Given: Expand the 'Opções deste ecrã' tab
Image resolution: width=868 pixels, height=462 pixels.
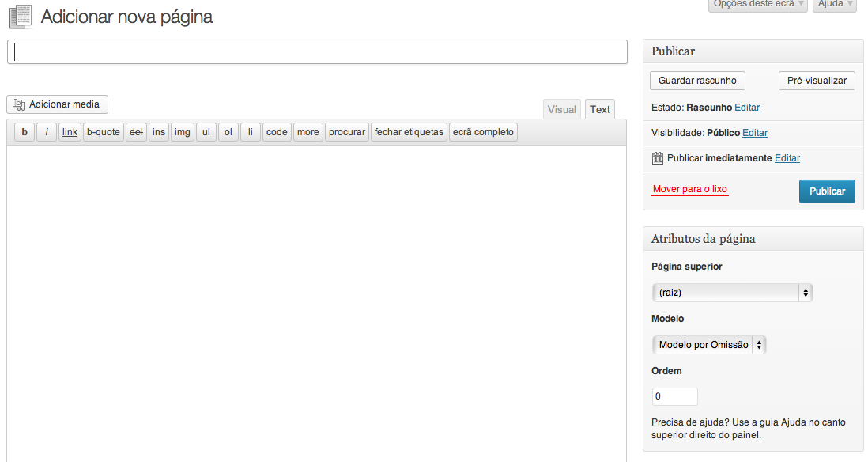Looking at the screenshot, I should (x=758, y=5).
